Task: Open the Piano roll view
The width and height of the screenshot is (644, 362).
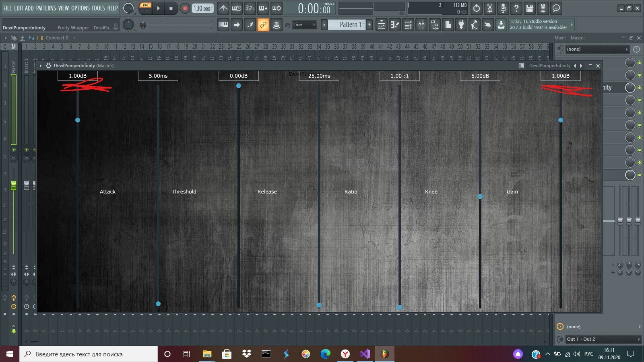Action: (x=394, y=25)
